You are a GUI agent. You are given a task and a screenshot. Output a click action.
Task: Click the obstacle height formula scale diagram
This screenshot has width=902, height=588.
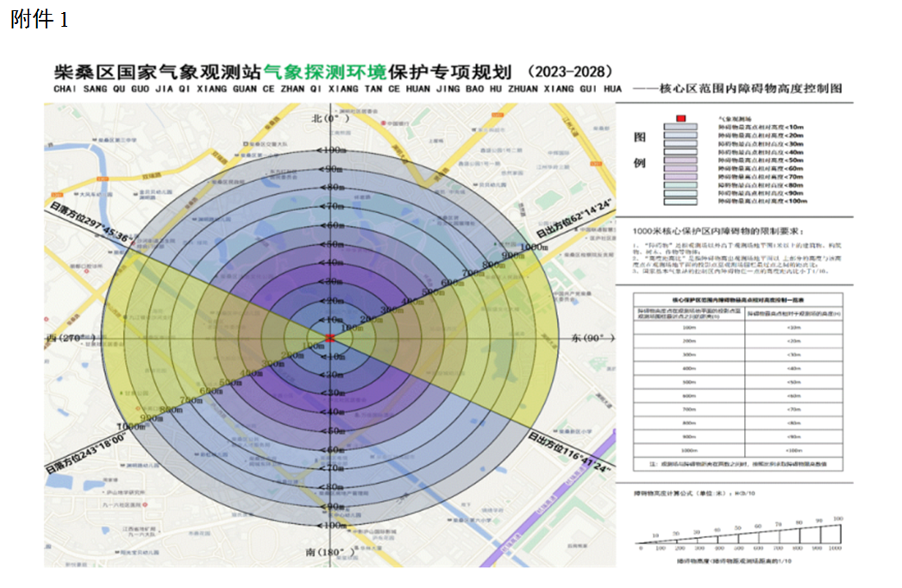click(x=738, y=536)
